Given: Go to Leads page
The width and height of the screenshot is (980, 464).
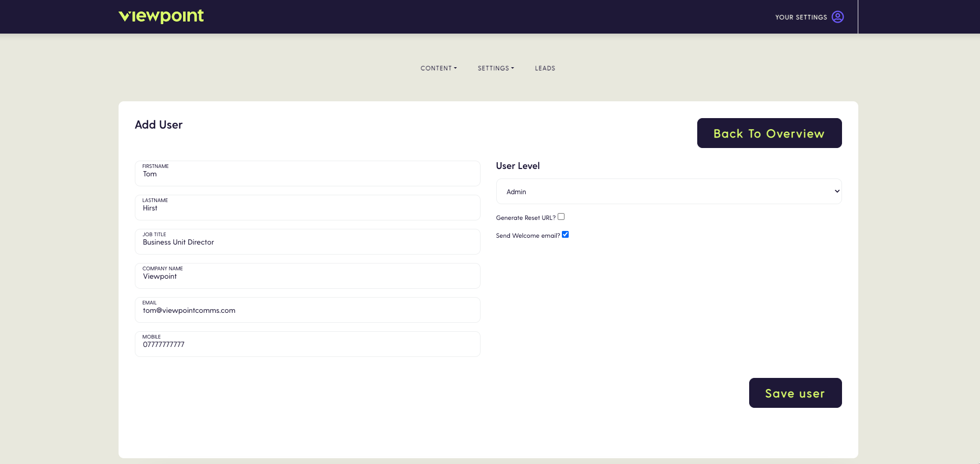Looking at the screenshot, I should (545, 68).
